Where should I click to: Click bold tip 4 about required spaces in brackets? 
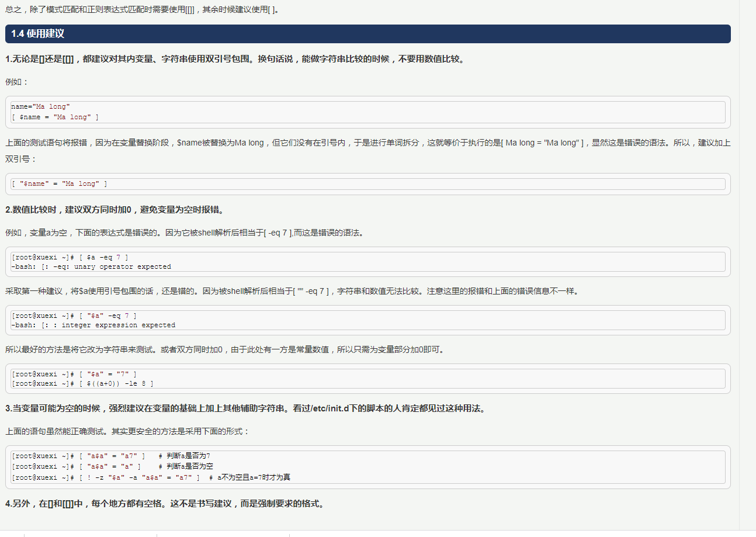(164, 503)
